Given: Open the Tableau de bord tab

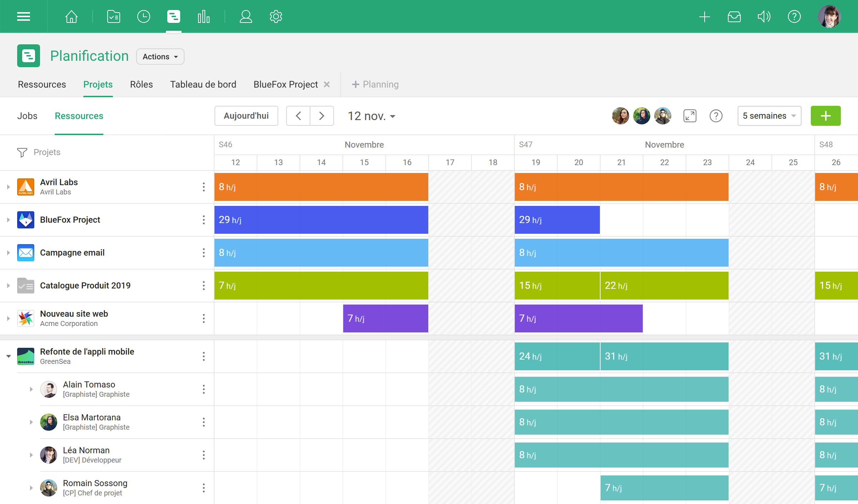Looking at the screenshot, I should coord(203,84).
